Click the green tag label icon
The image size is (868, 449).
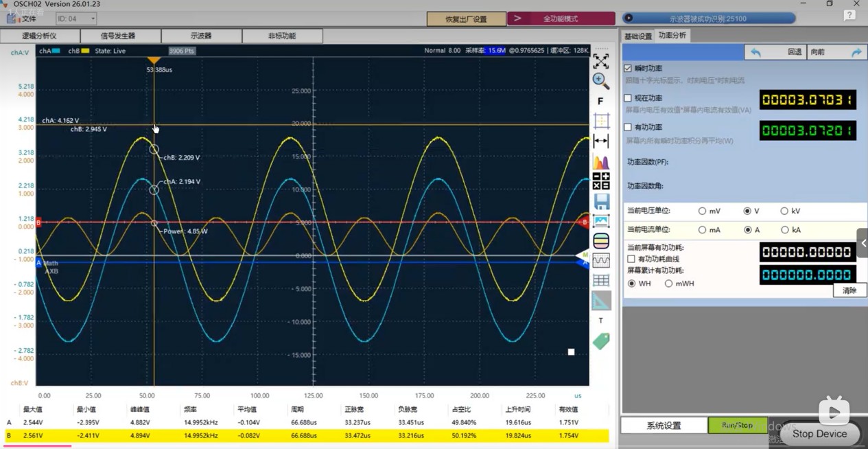point(601,341)
